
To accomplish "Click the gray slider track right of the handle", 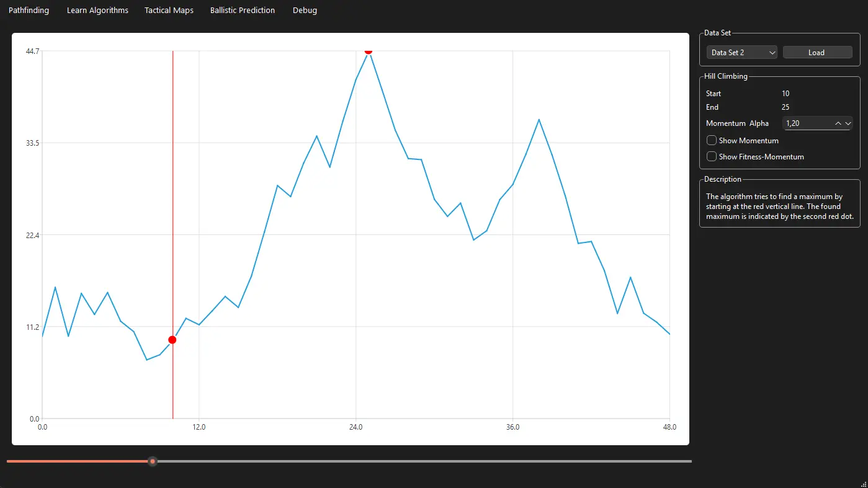I will pos(422,461).
